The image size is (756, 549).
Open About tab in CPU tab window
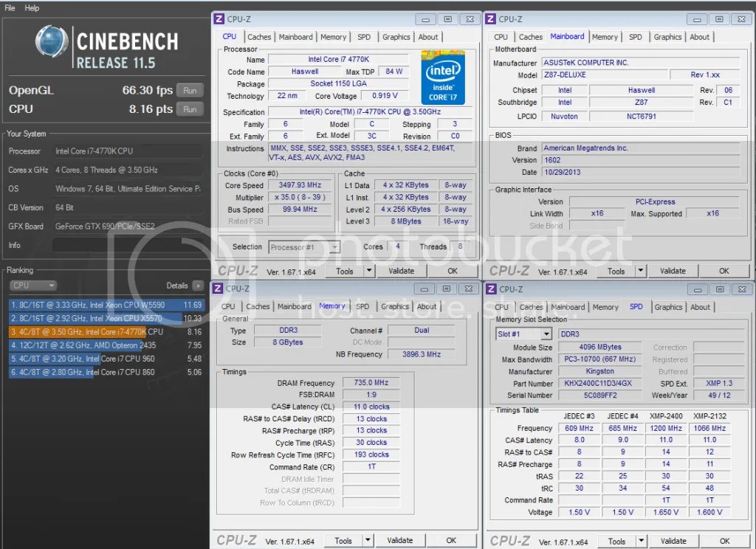(428, 37)
